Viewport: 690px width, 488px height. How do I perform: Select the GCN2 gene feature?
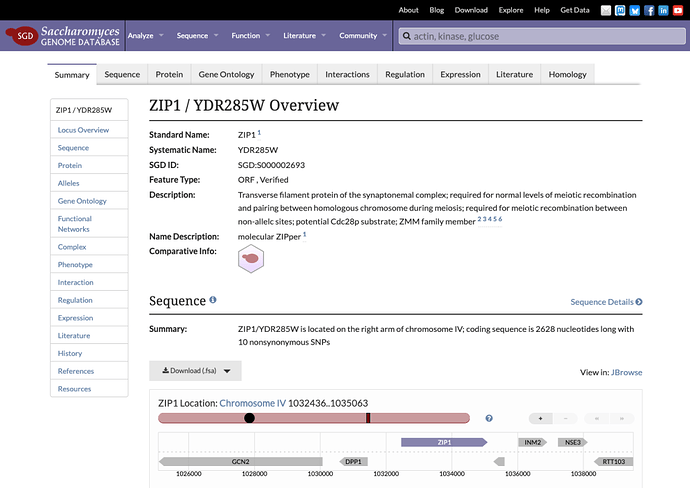[241, 462]
